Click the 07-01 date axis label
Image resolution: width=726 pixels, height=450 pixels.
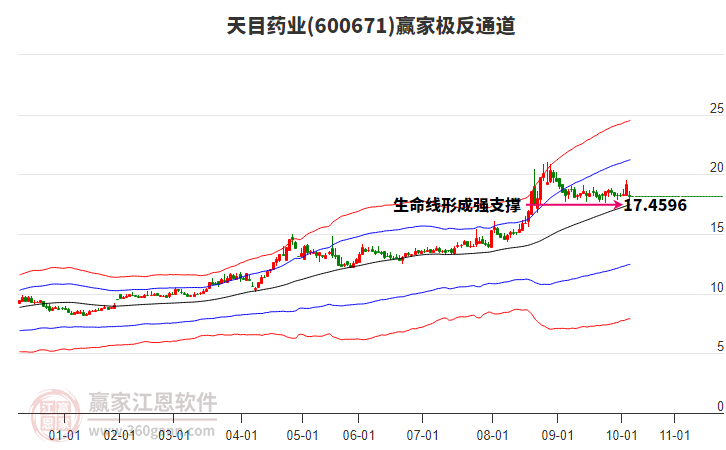click(x=422, y=435)
